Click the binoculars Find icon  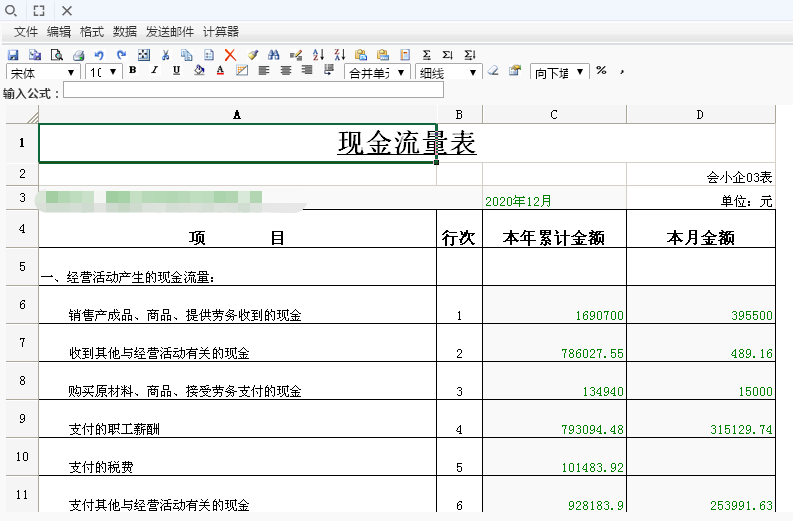[274, 55]
